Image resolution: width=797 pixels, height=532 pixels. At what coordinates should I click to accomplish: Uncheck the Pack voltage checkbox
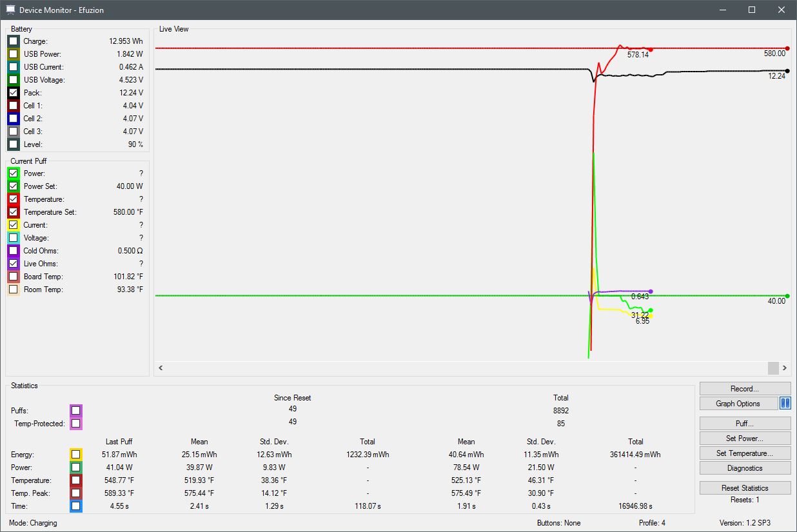point(14,93)
